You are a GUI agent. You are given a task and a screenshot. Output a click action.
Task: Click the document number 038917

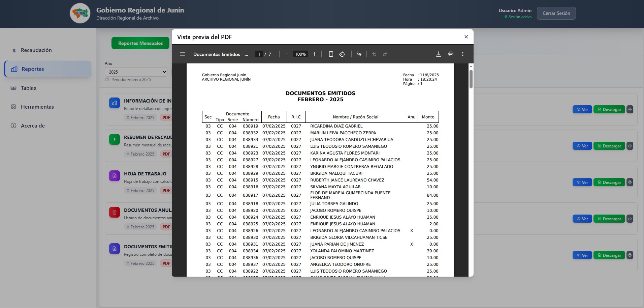250,195
